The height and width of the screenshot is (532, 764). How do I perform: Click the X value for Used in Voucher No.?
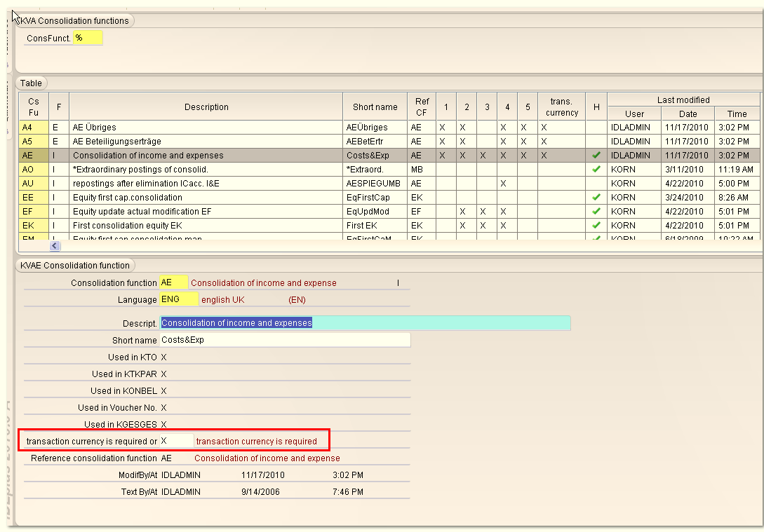(x=163, y=408)
